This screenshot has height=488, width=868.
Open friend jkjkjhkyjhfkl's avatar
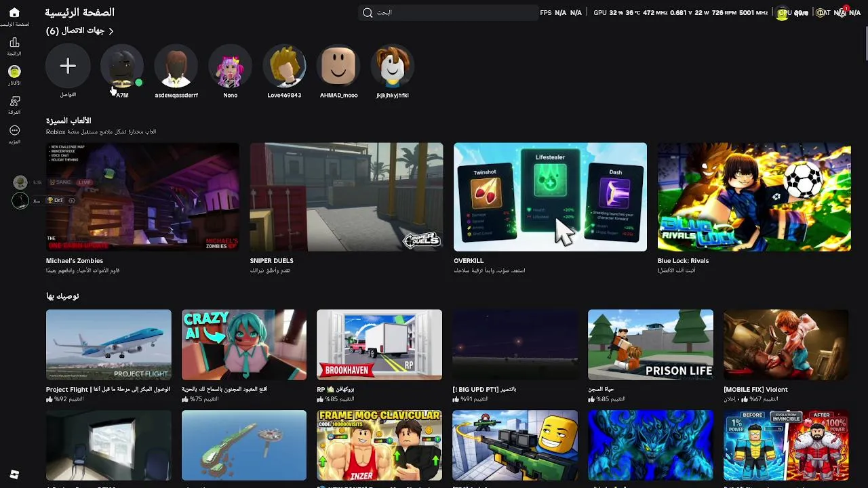[393, 66]
